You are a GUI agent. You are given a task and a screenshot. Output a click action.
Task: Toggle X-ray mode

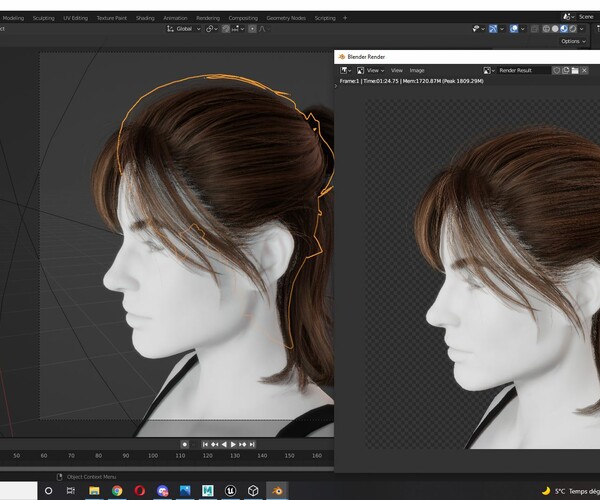535,29
